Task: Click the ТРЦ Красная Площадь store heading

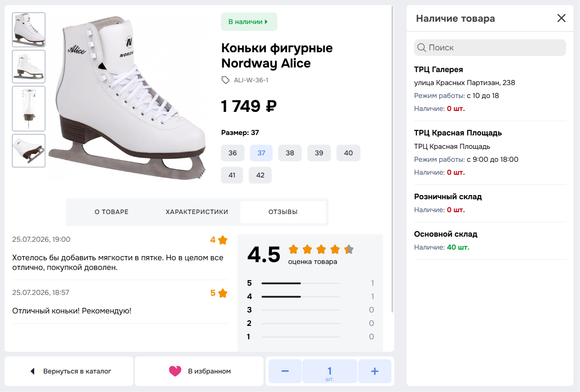Action: point(458,133)
